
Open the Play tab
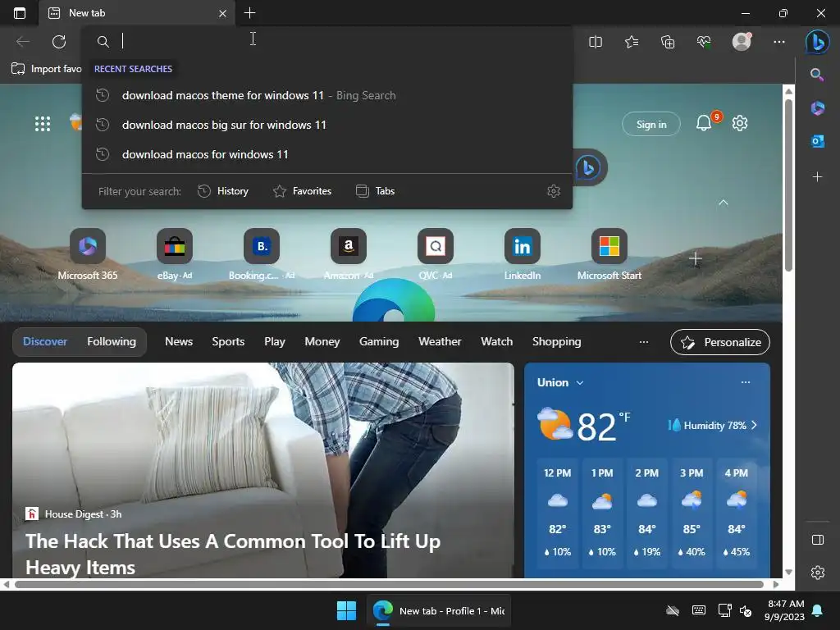click(x=275, y=342)
